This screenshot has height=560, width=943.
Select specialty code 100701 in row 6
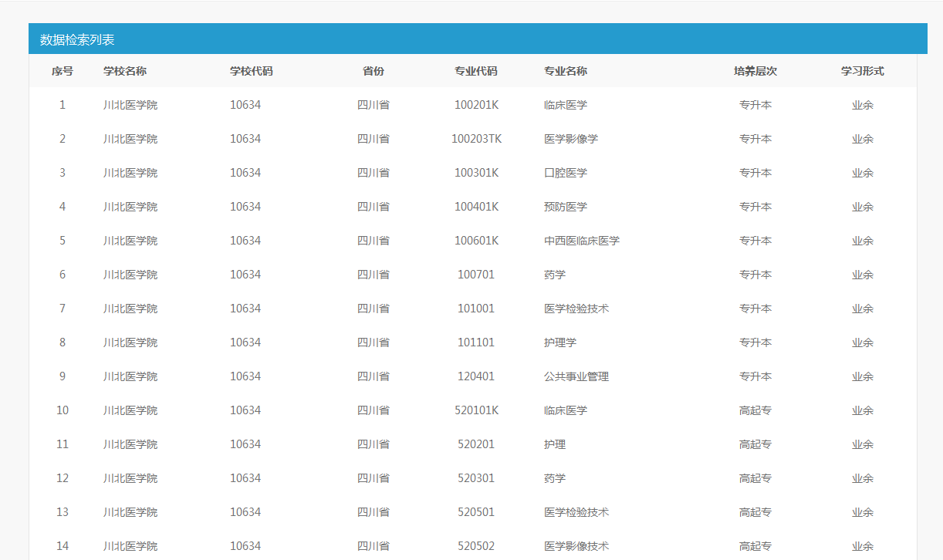click(x=476, y=275)
